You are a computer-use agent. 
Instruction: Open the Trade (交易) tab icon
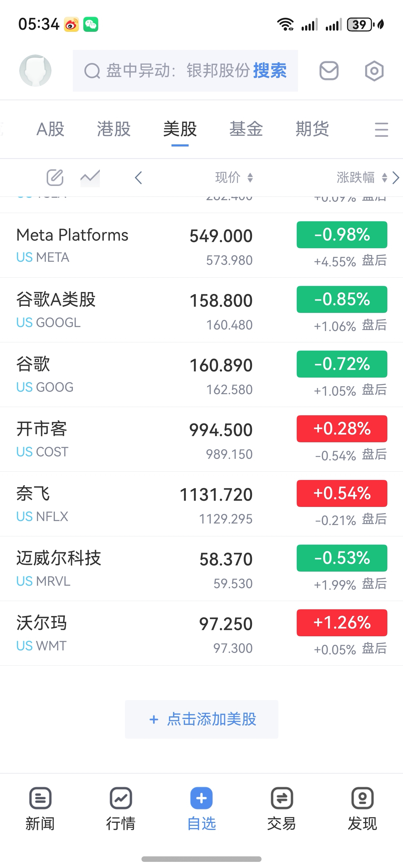282,798
